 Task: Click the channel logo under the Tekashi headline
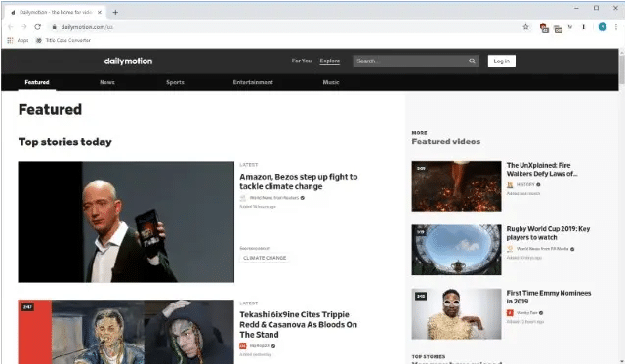243,346
